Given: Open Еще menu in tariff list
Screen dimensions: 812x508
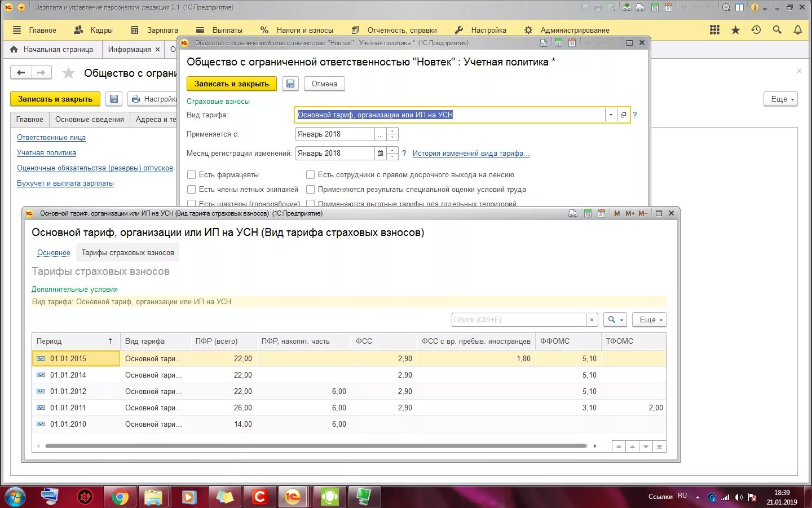Looking at the screenshot, I should (649, 319).
